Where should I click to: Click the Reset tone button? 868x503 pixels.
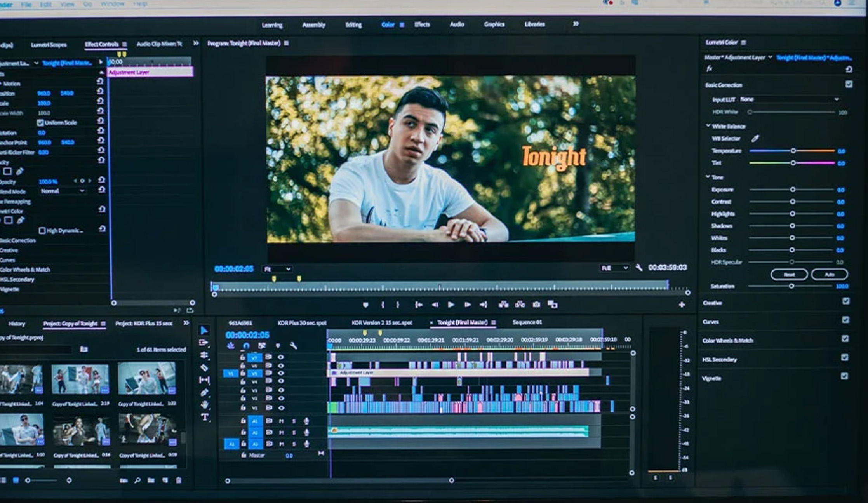click(x=789, y=274)
